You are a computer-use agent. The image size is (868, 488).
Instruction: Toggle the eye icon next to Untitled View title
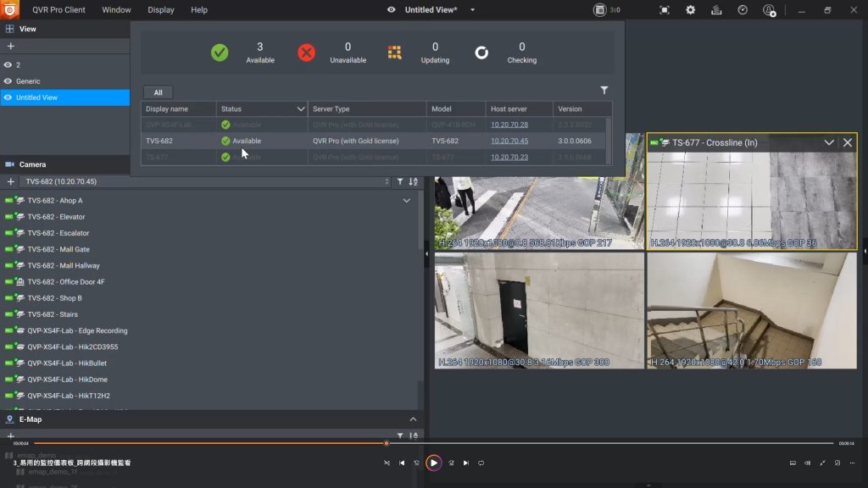pos(391,10)
